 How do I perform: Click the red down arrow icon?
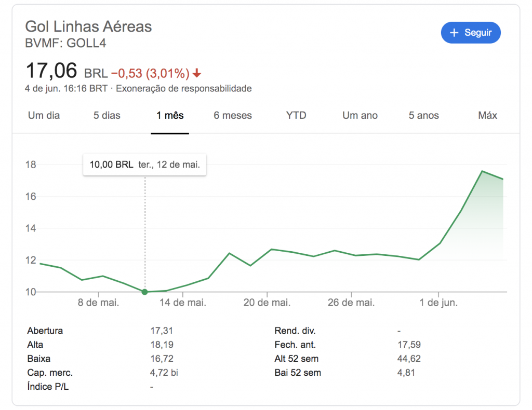[197, 73]
